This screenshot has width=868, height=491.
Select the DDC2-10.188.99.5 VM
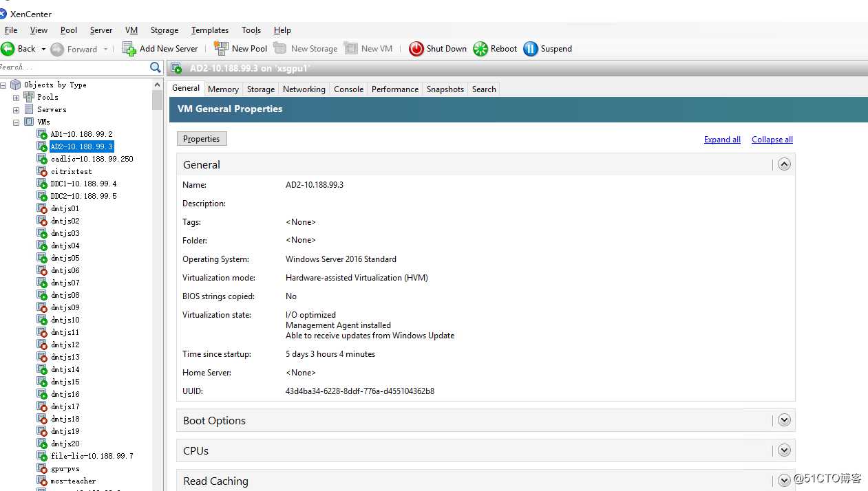[x=84, y=196]
